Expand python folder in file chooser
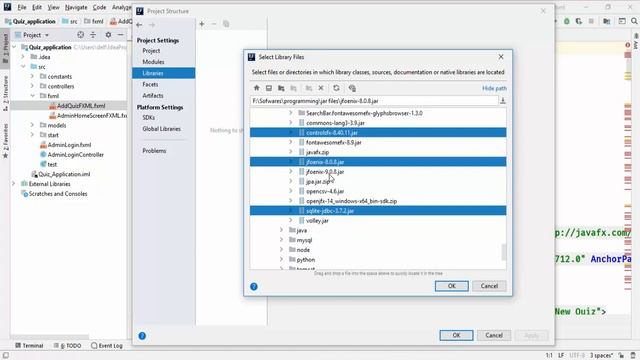 tap(282, 260)
